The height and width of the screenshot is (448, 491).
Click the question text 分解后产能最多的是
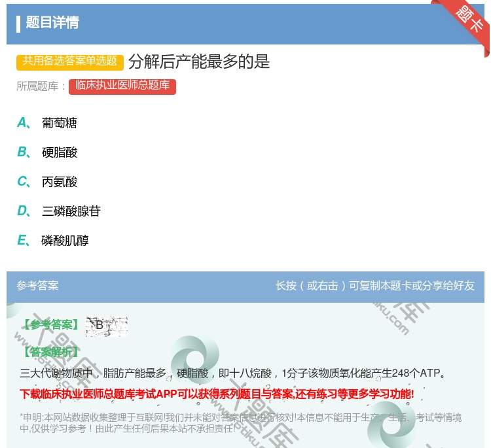(x=199, y=61)
